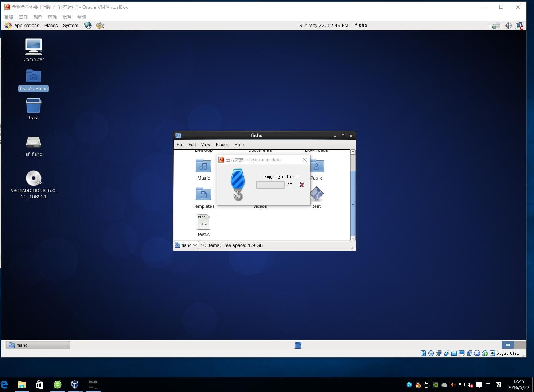The height and width of the screenshot is (392, 534).
Task: Click the VirtualBox cube icon on taskbar
Action: pos(75,385)
